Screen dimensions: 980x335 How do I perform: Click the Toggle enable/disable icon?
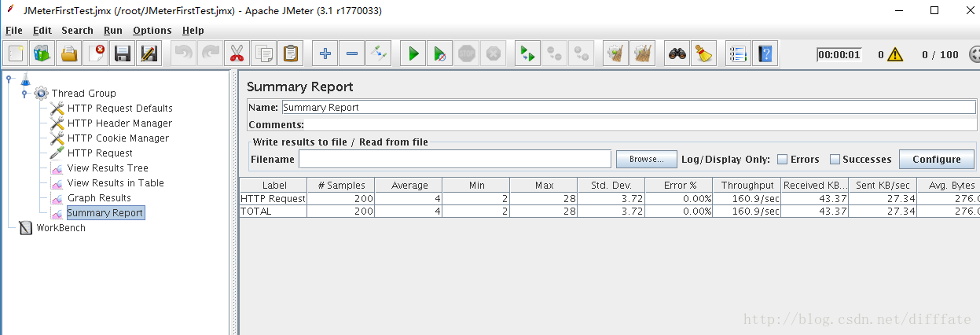(379, 53)
